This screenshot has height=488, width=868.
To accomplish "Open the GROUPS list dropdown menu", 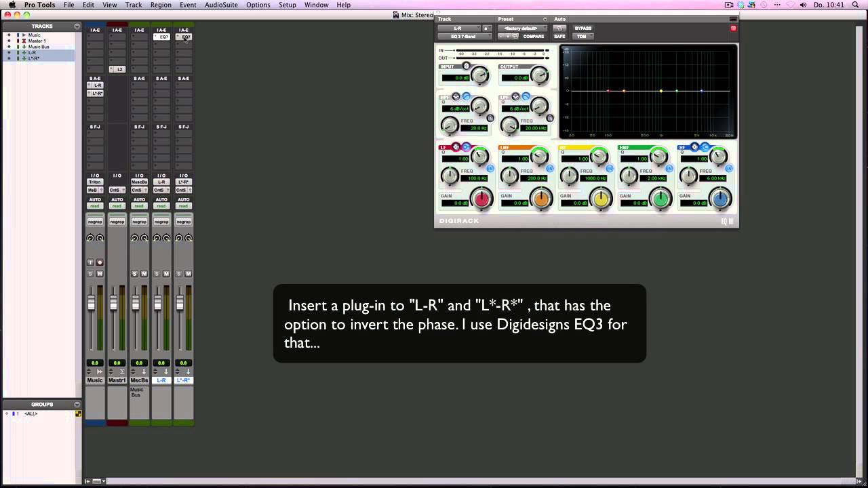I will [x=77, y=405].
